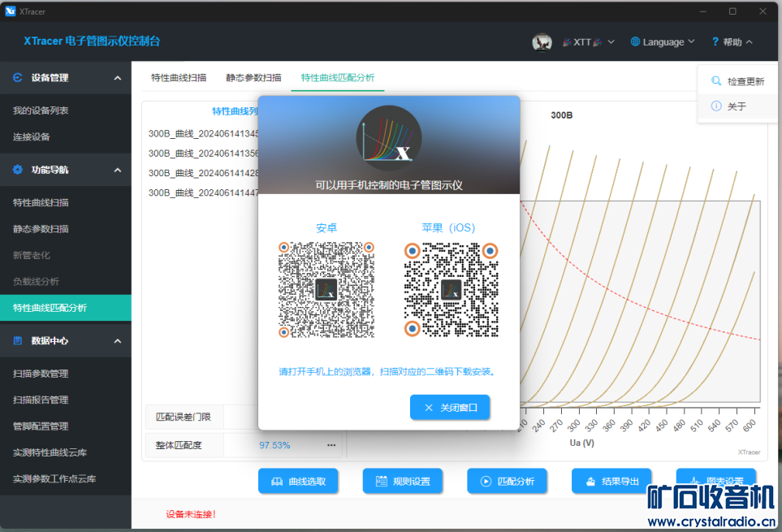Choose 关于 from the help menu

pyautogui.click(x=737, y=106)
